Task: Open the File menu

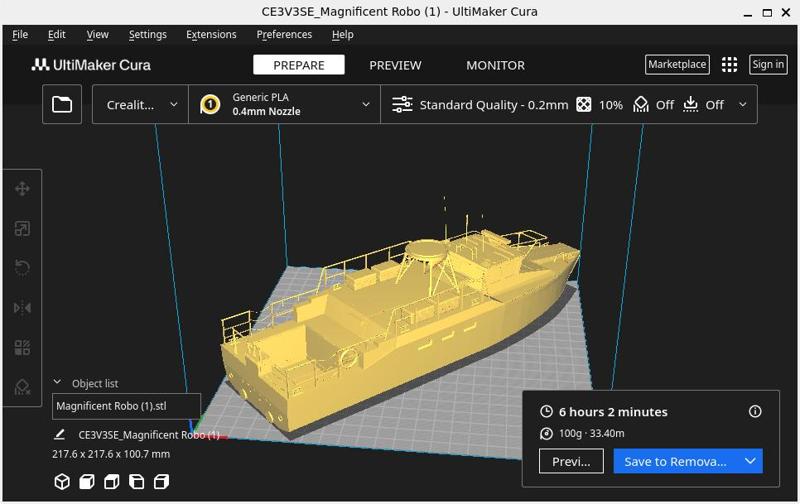Action: pyautogui.click(x=20, y=35)
